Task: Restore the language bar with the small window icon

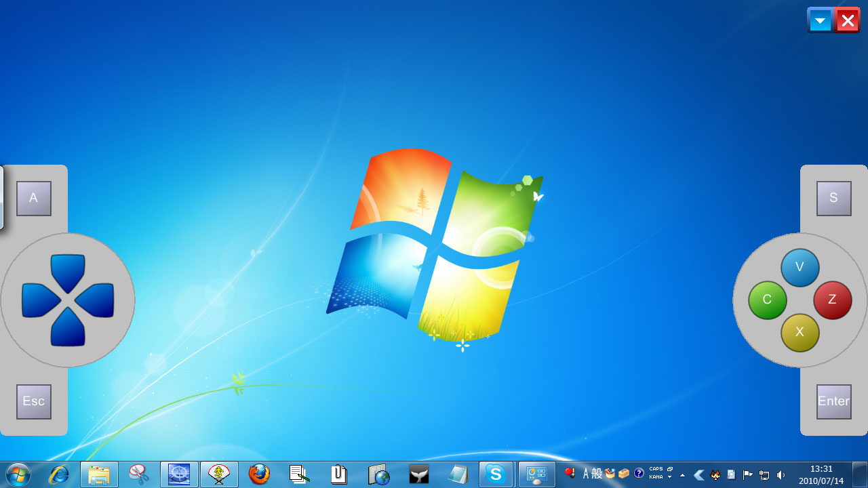Action: [670, 469]
